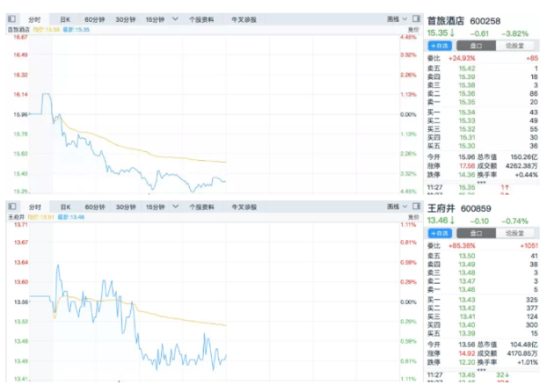Click 最新 13.46 label in 王府井 chart
The image size is (554, 392).
71,217
